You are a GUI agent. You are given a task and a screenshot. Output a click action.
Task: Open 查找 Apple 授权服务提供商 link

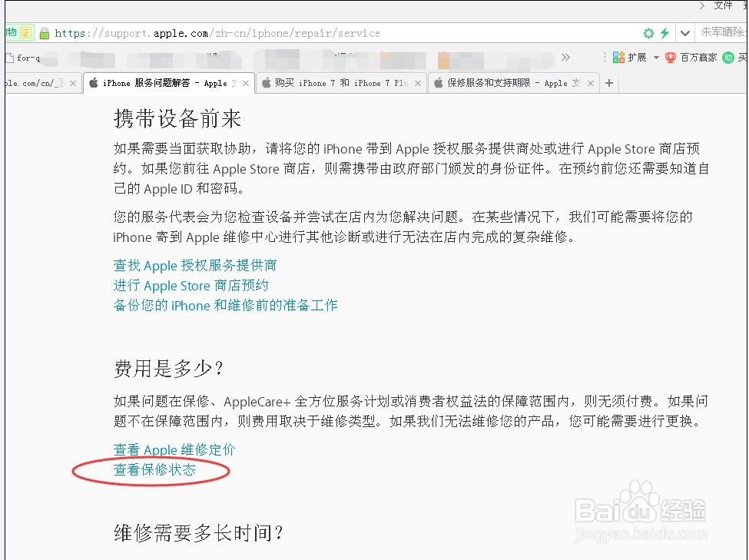pos(195,266)
